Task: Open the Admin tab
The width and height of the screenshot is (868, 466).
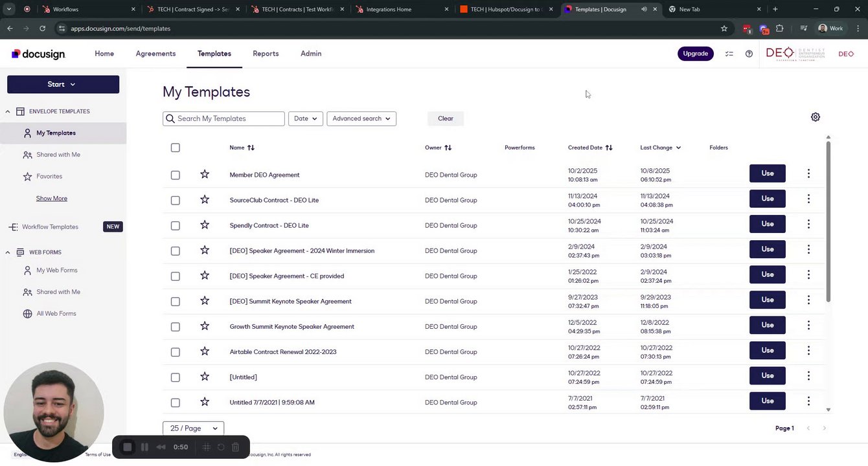Action: pos(311,54)
